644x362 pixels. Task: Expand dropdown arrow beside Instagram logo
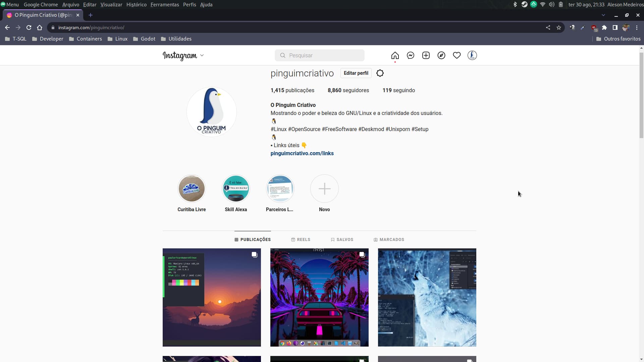click(202, 55)
